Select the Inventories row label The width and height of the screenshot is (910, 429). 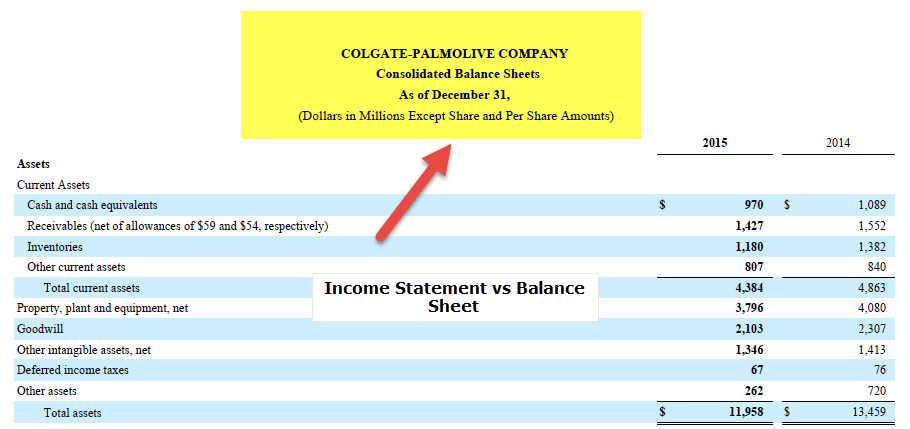click(55, 246)
